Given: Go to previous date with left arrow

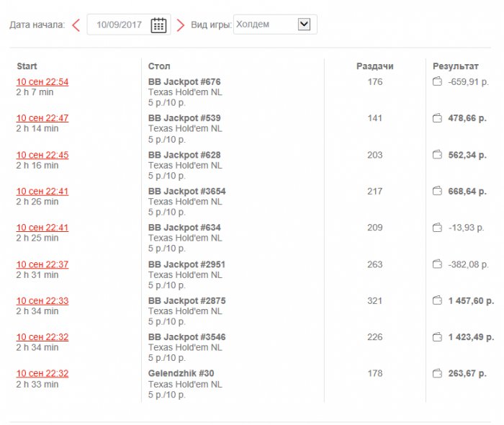Looking at the screenshot, I should tap(76, 25).
